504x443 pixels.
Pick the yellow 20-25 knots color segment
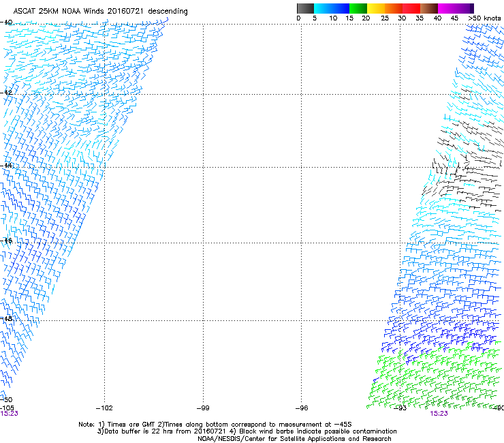[x=376, y=8]
